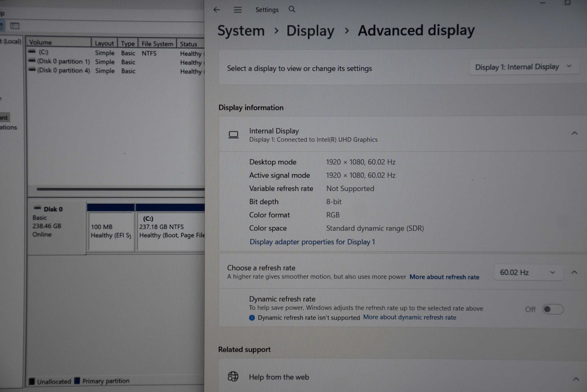Open the More about refresh rate link
The width and height of the screenshot is (587, 392).
point(444,277)
